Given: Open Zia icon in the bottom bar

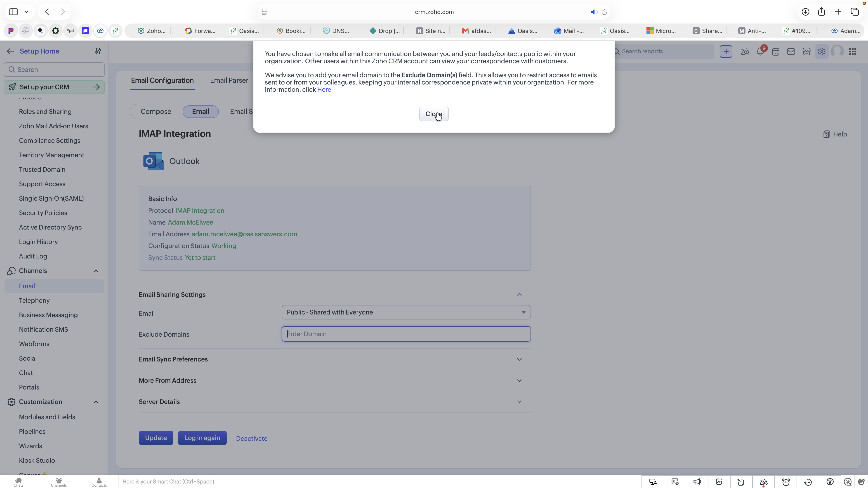Looking at the screenshot, I should coord(763,482).
